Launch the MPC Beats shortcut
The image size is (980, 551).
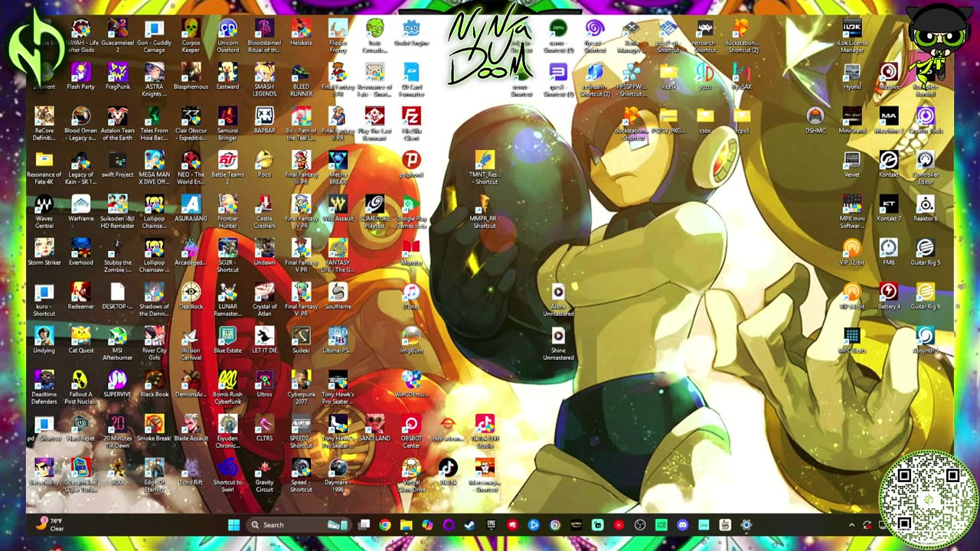(x=852, y=341)
